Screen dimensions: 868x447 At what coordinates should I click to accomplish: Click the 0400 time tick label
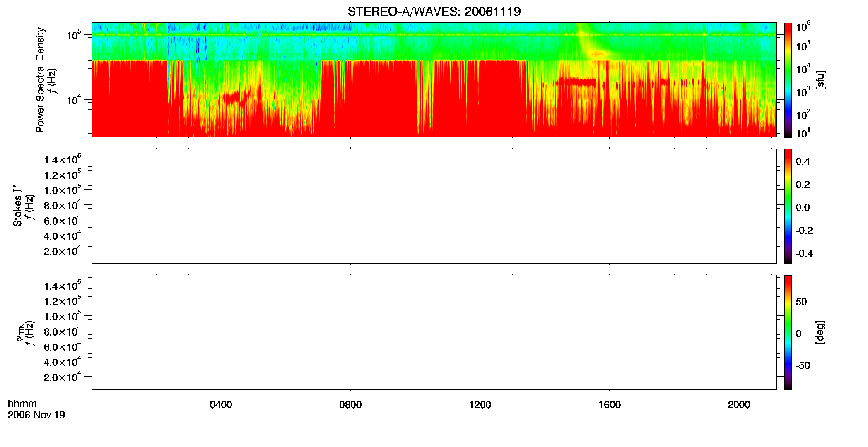point(221,405)
